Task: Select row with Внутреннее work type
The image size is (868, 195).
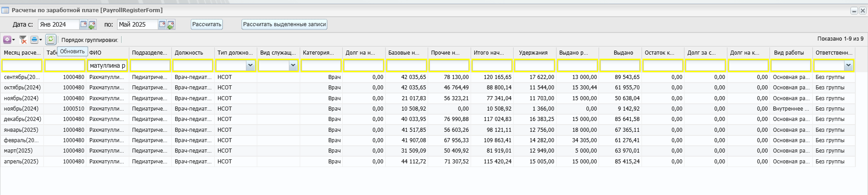Action: [428, 109]
